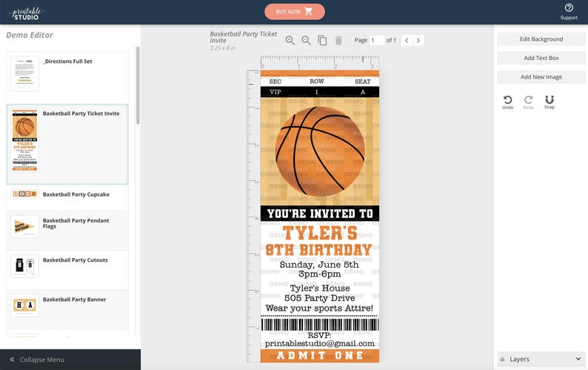Image resolution: width=588 pixels, height=370 pixels.
Task: Select "Wear your sports Attire!" text
Action: click(319, 308)
